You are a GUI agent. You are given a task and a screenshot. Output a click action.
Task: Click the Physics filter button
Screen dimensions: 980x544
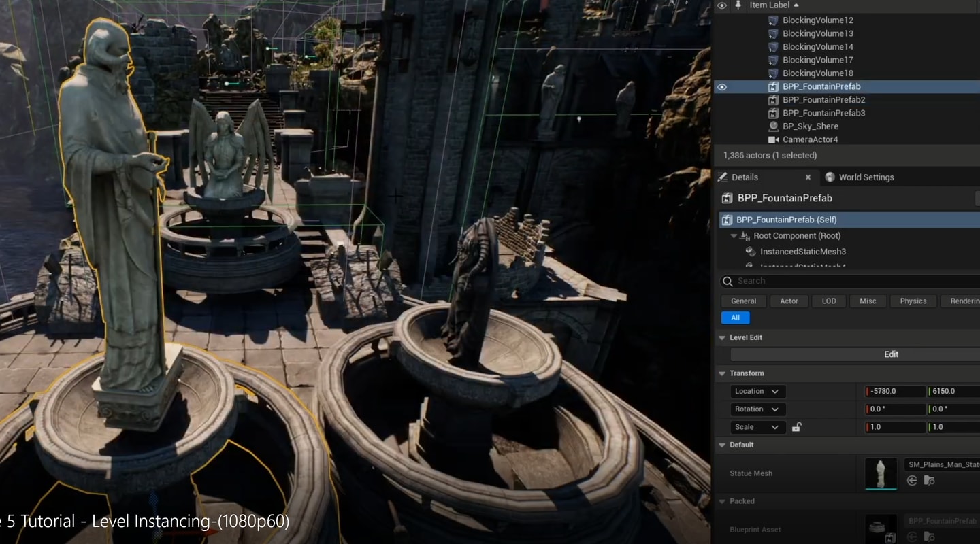click(x=913, y=301)
